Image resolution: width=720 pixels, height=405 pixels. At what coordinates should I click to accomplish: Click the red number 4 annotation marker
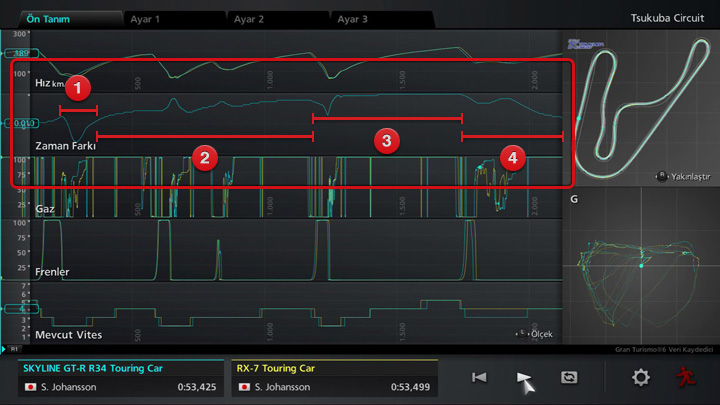coord(512,156)
